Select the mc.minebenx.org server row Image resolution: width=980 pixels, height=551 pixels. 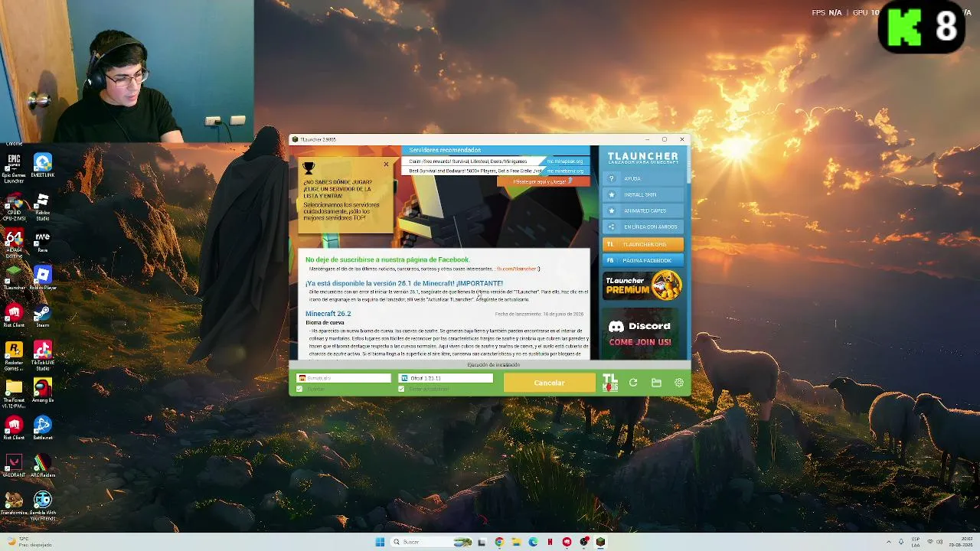coord(496,171)
